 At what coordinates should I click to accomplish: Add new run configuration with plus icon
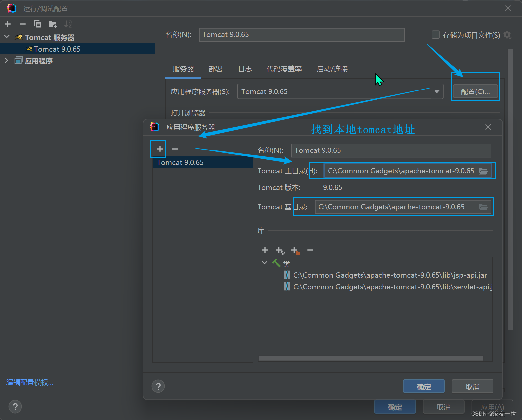[x=8, y=24]
